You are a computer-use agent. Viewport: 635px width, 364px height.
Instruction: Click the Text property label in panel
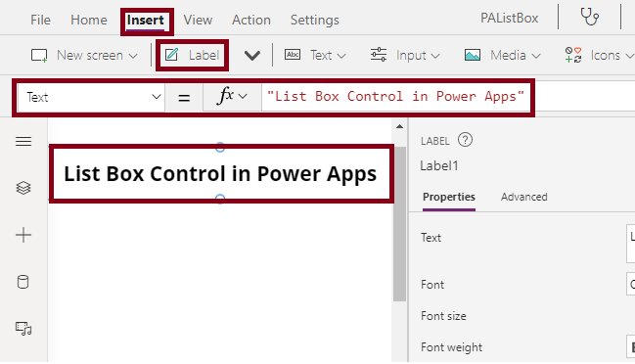click(431, 238)
